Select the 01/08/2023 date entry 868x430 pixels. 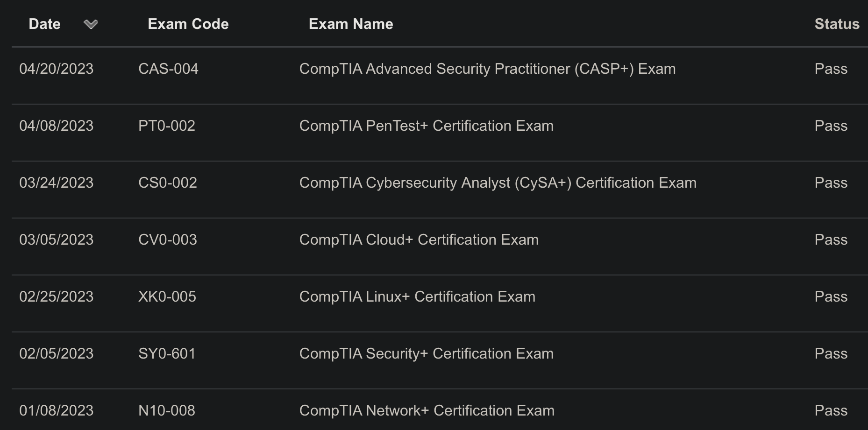point(57,410)
